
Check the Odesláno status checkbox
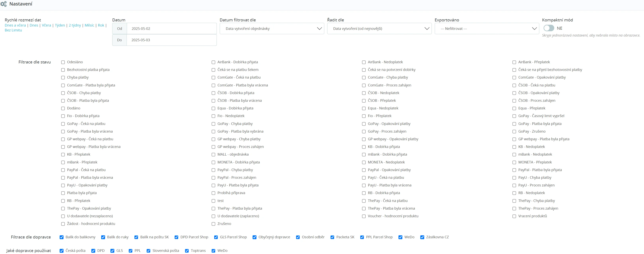[x=63, y=62]
